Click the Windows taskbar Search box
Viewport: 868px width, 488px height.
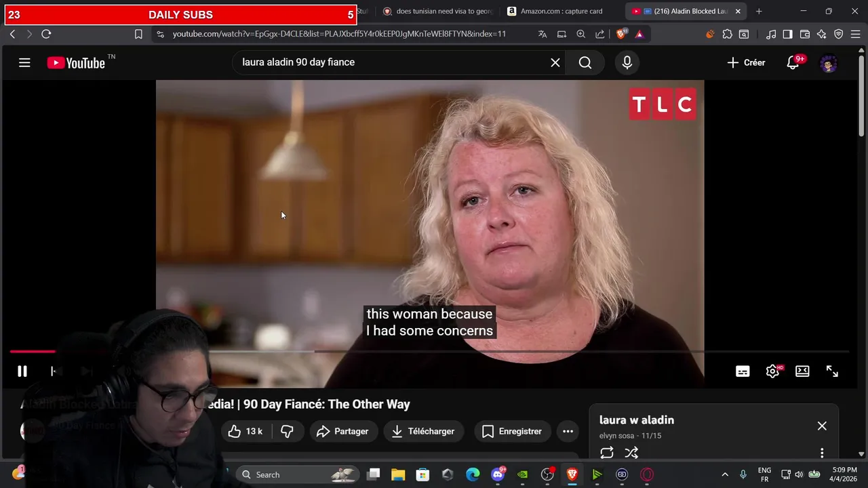298,474
